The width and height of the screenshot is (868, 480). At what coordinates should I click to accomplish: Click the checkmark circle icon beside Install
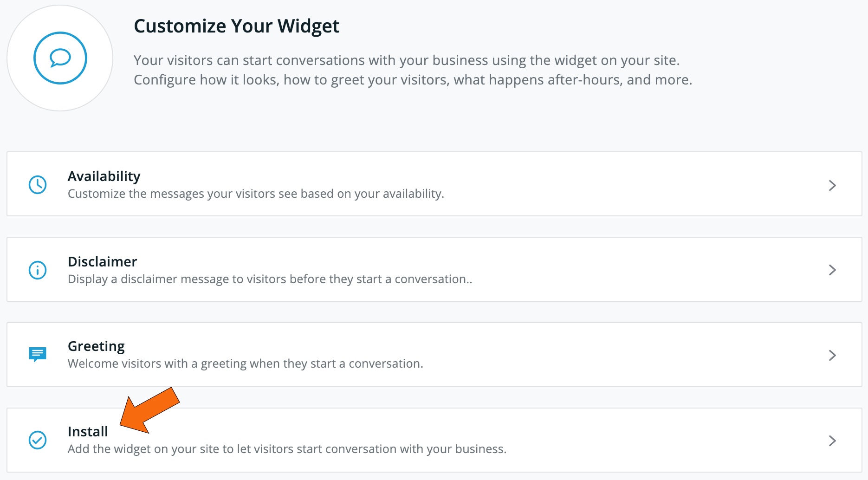[38, 440]
